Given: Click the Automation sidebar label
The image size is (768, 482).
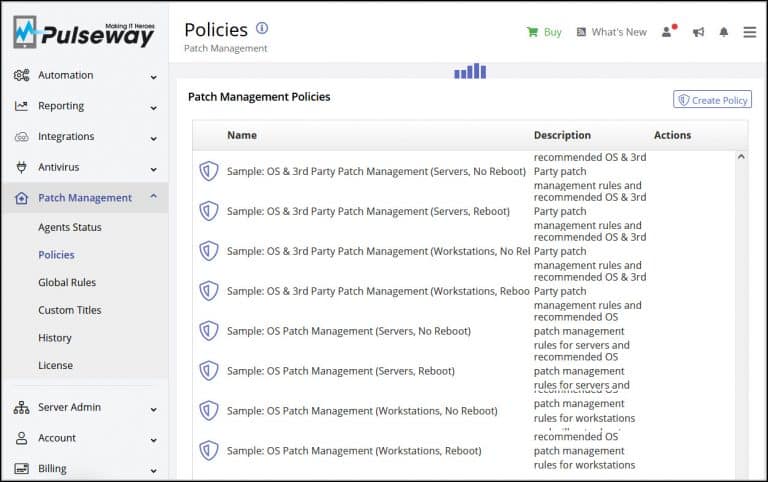Looking at the screenshot, I should 66,75.
